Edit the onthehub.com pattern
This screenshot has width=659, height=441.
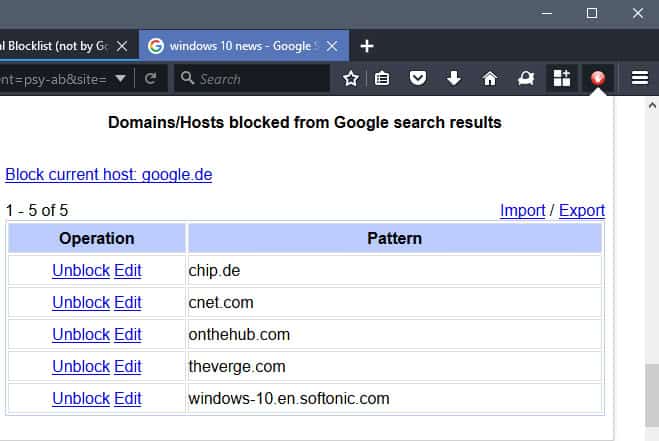pos(128,335)
